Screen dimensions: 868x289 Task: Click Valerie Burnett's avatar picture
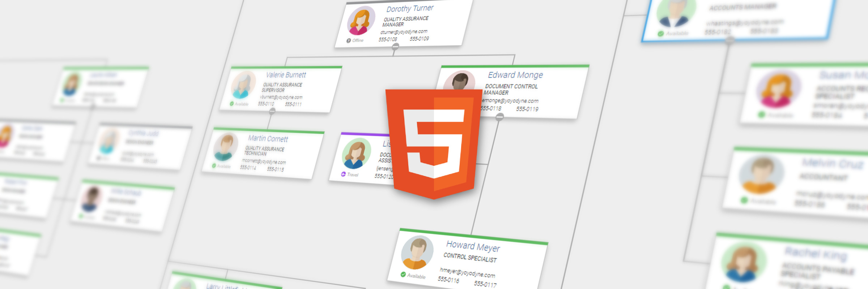(x=243, y=85)
